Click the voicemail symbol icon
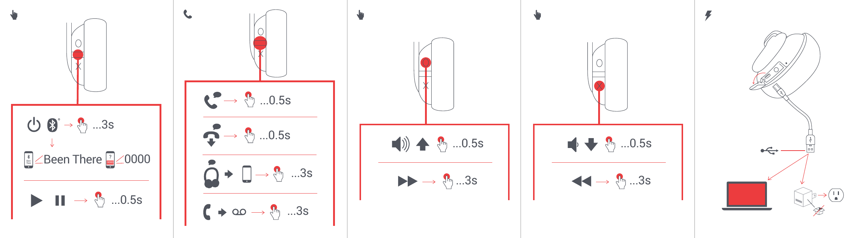 point(239,212)
